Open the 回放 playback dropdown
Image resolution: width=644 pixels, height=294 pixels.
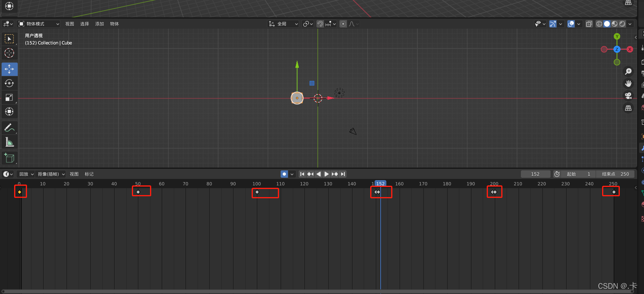27,174
